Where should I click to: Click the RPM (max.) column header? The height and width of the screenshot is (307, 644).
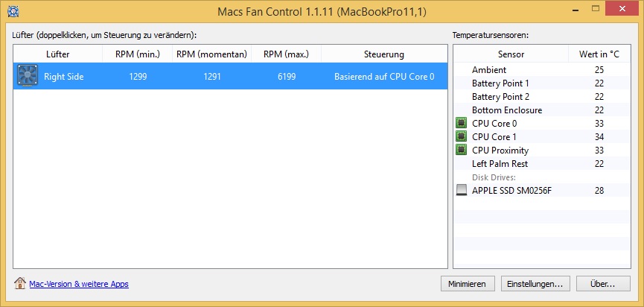click(x=287, y=54)
